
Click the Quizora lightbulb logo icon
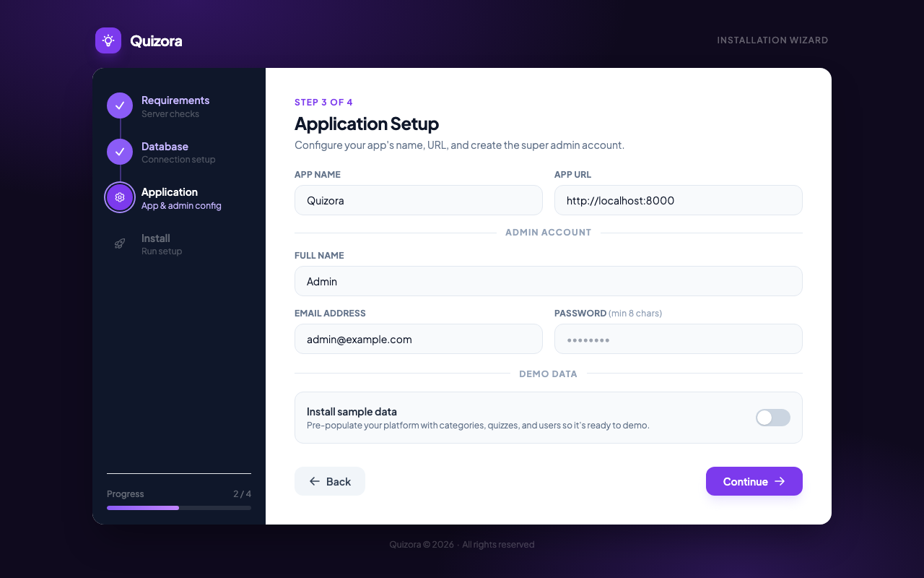coord(108,40)
